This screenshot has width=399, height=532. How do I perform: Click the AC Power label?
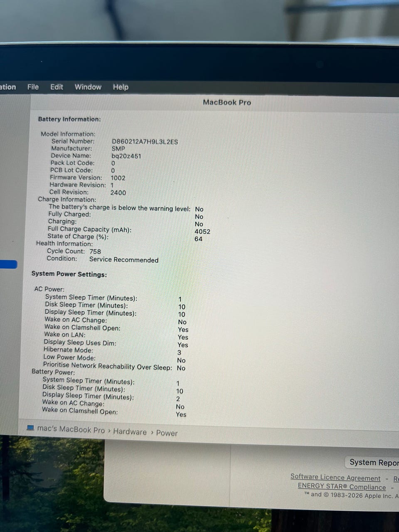point(49,289)
